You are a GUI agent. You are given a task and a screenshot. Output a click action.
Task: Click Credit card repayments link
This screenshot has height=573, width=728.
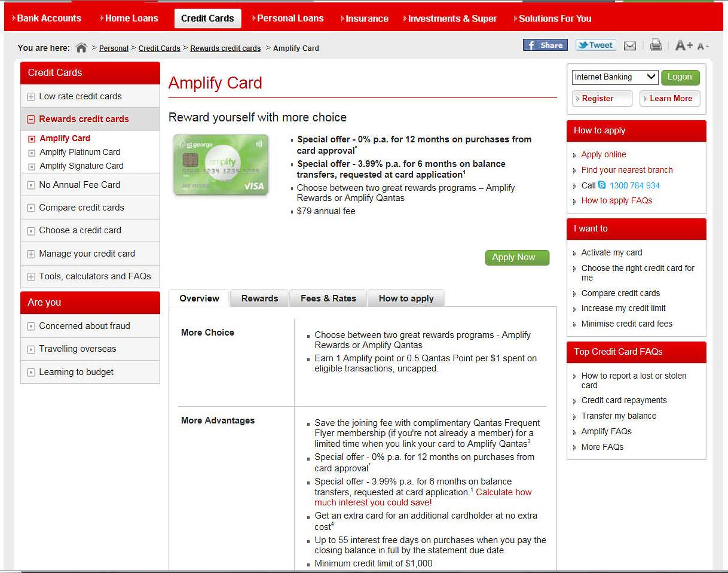(624, 400)
